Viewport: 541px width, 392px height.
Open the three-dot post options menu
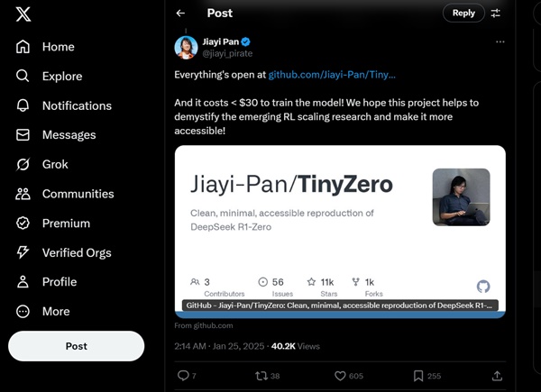pos(500,41)
